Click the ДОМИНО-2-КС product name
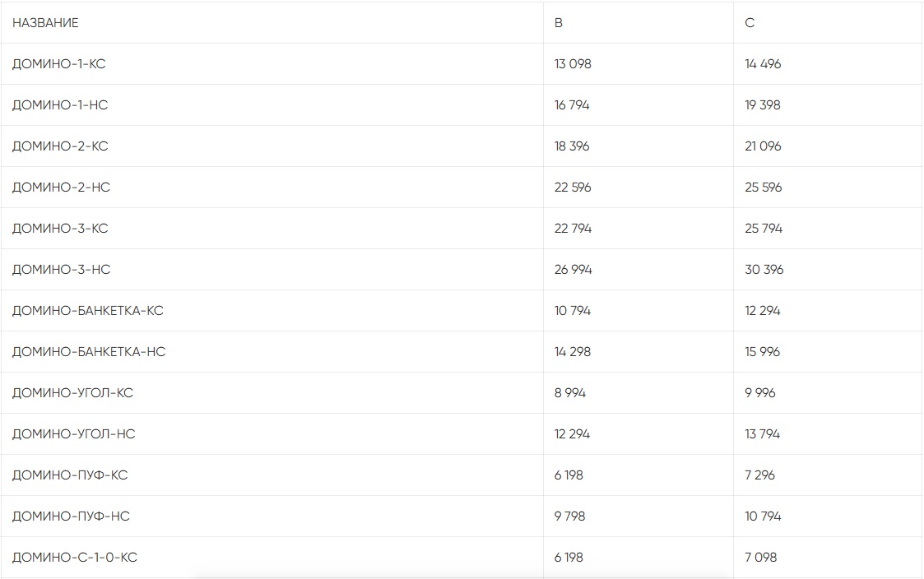The height and width of the screenshot is (579, 924). 60,146
